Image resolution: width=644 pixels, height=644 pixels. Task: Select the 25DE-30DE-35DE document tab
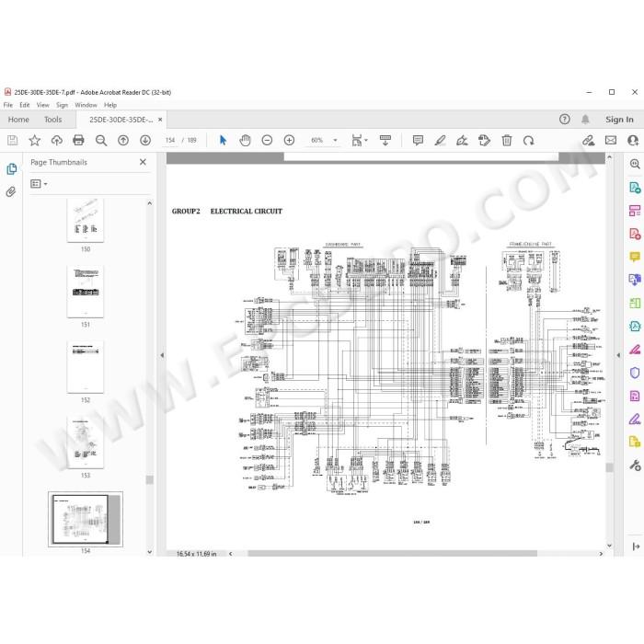point(121,119)
